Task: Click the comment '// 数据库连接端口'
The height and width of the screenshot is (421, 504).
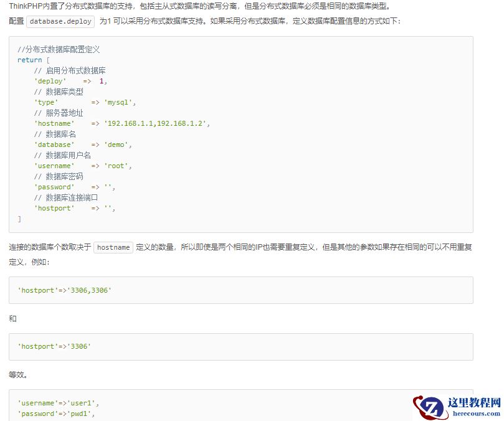Action: pyautogui.click(x=66, y=198)
